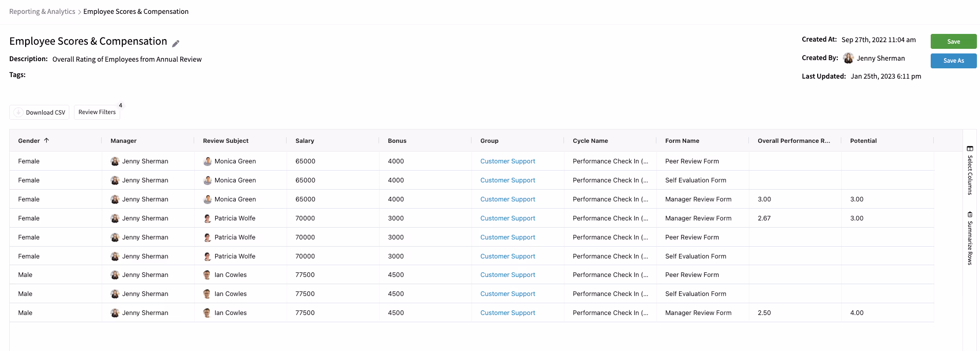Click Patricia Wolfe's avatar in the 2.67 rating row
The image size is (980, 351).
208,218
